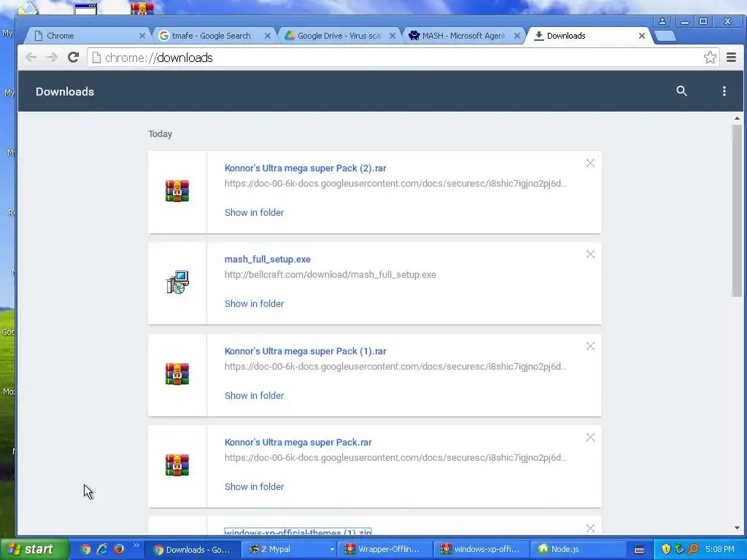Click the 5:08 PM system clock
This screenshot has width=747, height=560.
click(720, 549)
